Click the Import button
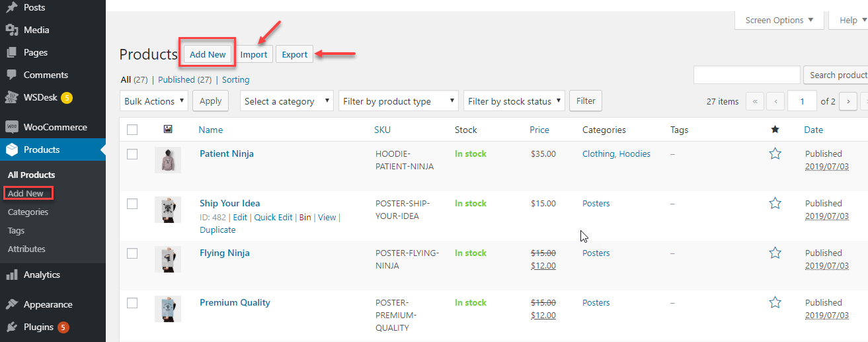This screenshot has height=342, width=868. pos(254,54)
